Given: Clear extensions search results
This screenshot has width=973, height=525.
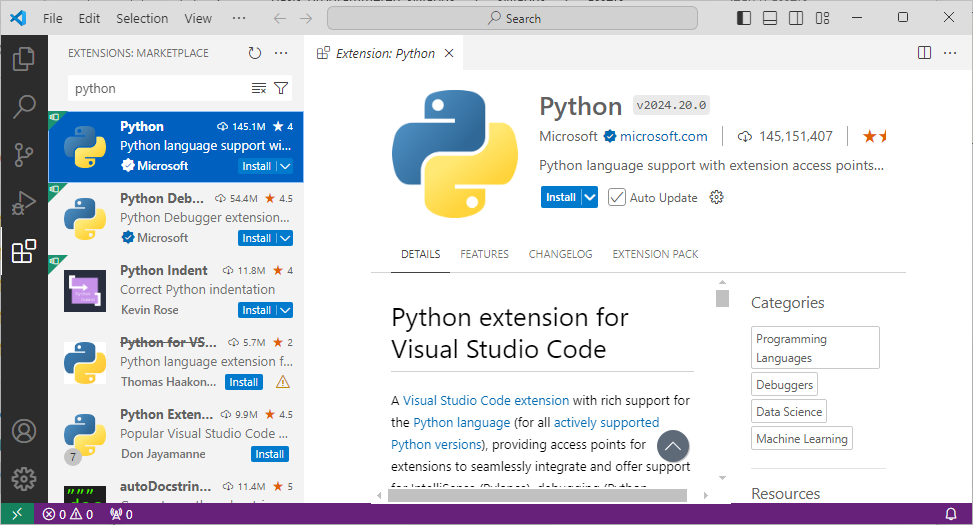Looking at the screenshot, I should [x=259, y=88].
